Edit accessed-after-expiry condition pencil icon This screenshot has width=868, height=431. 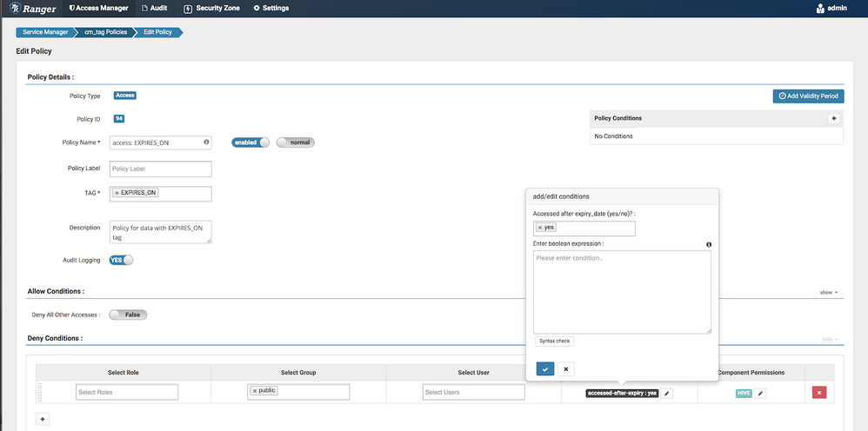(x=667, y=393)
